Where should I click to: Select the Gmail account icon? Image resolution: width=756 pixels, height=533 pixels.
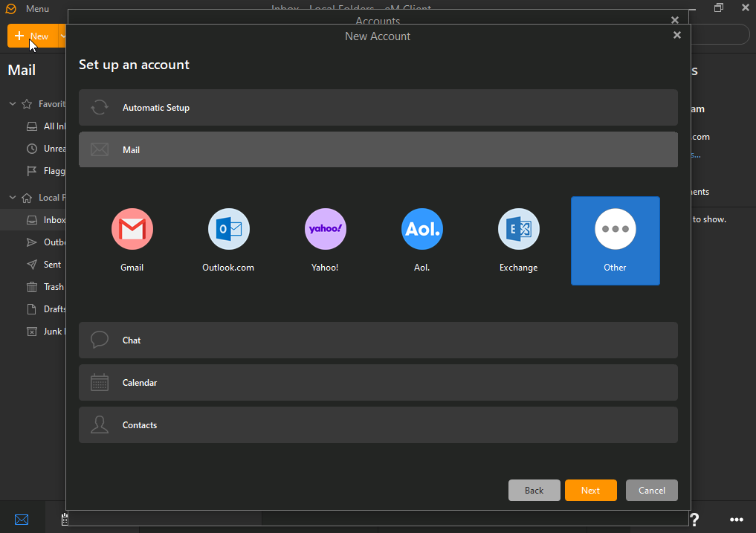132,229
